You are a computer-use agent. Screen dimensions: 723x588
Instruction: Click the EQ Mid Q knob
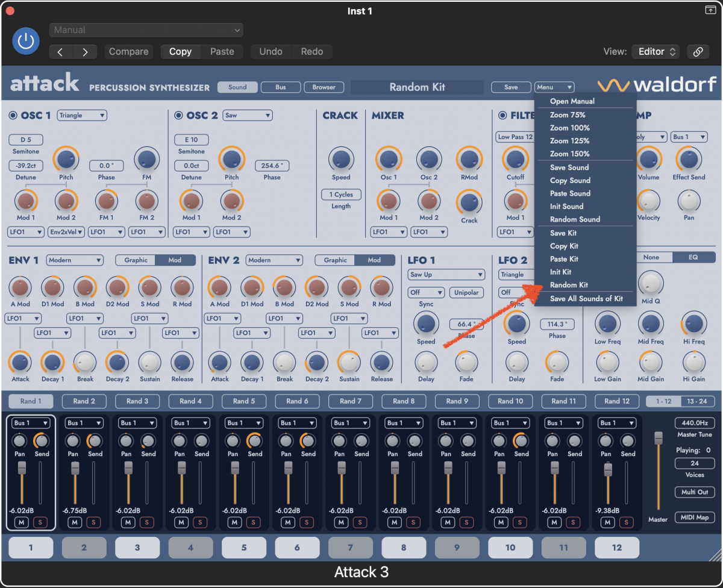(x=650, y=283)
